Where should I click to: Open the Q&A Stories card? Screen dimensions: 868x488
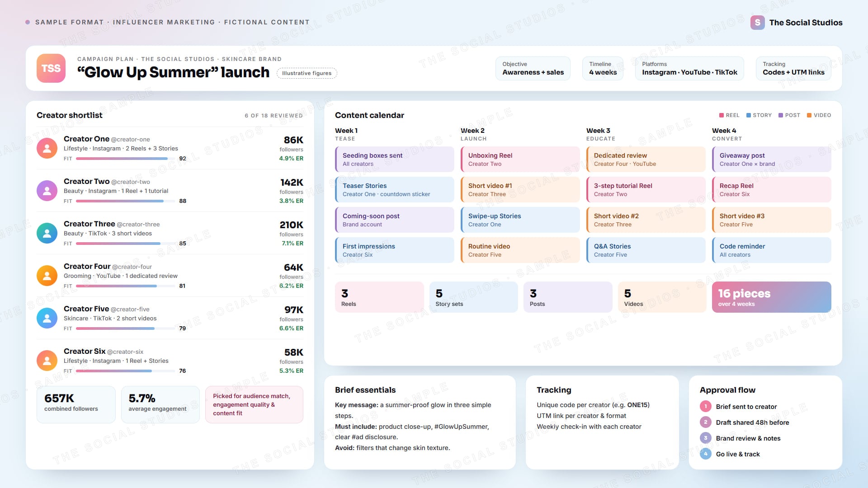[x=646, y=250]
